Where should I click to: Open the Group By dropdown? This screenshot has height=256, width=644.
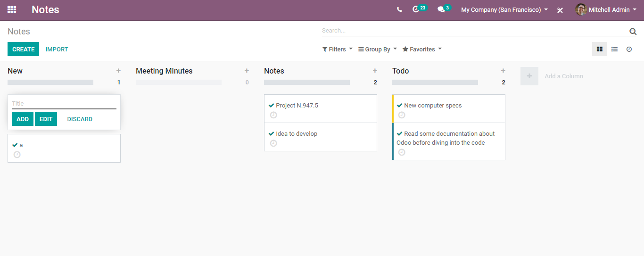click(378, 49)
